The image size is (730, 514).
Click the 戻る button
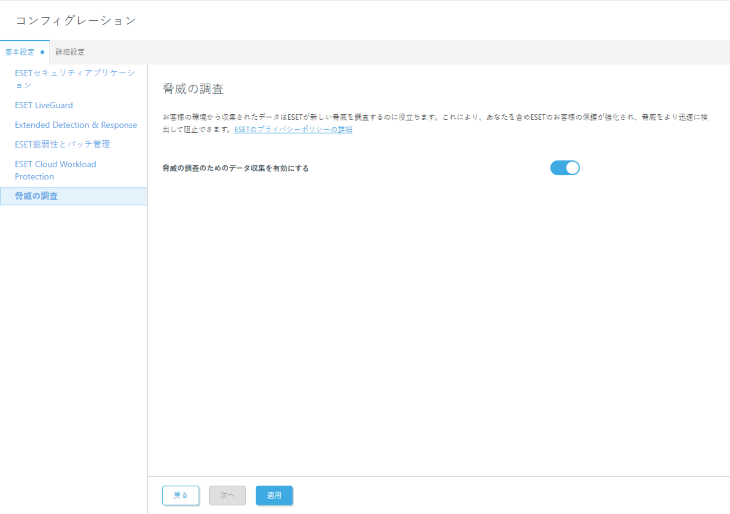coord(181,495)
